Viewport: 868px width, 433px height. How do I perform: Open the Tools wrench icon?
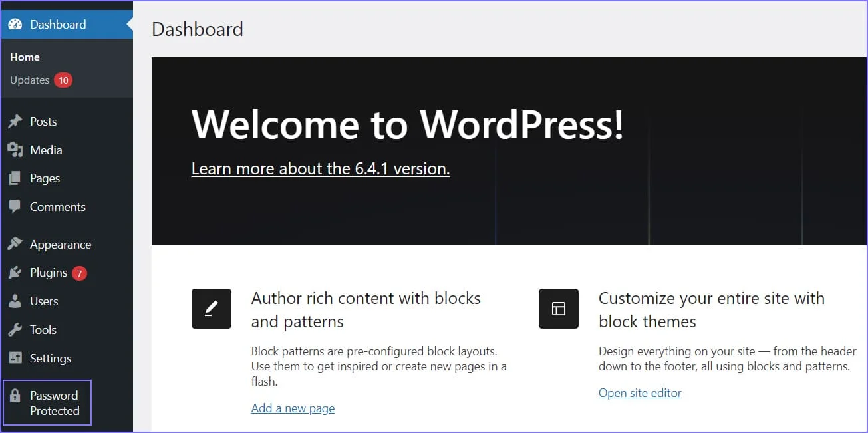16,330
